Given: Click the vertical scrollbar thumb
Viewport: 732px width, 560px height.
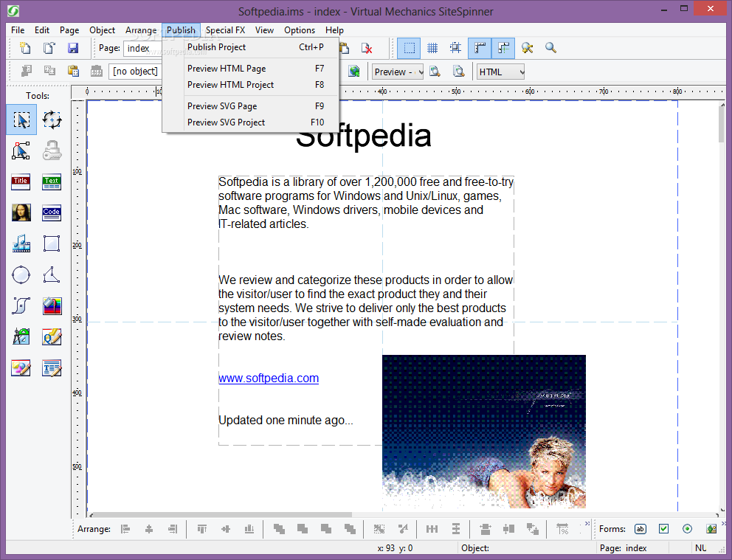Looking at the screenshot, I should 722,124.
